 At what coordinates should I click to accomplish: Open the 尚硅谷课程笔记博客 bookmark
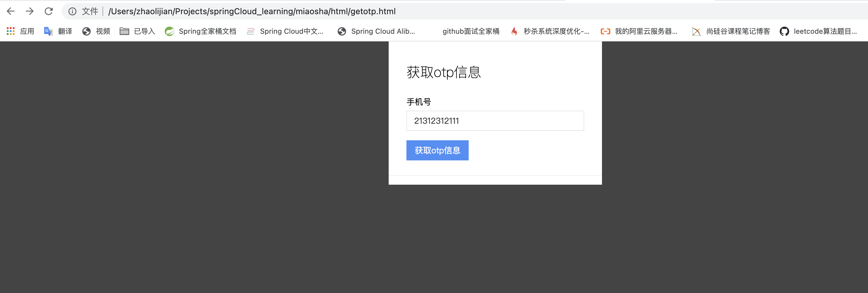click(x=731, y=31)
